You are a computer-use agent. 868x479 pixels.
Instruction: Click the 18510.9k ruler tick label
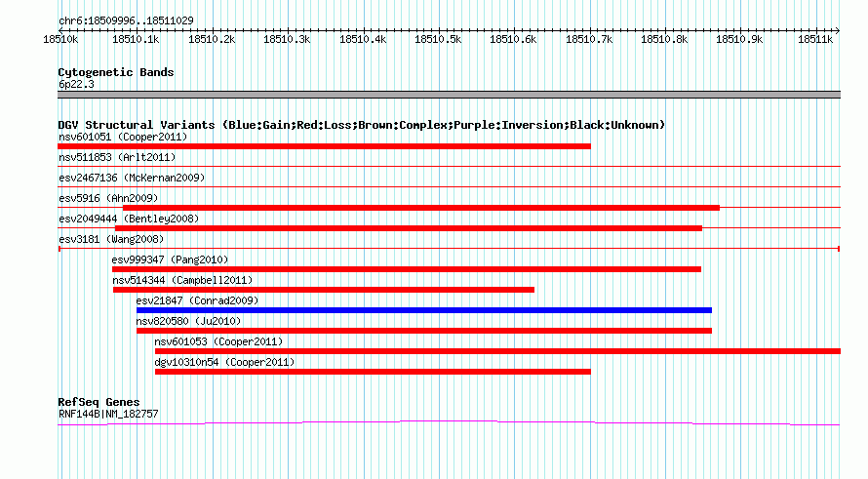click(739, 39)
